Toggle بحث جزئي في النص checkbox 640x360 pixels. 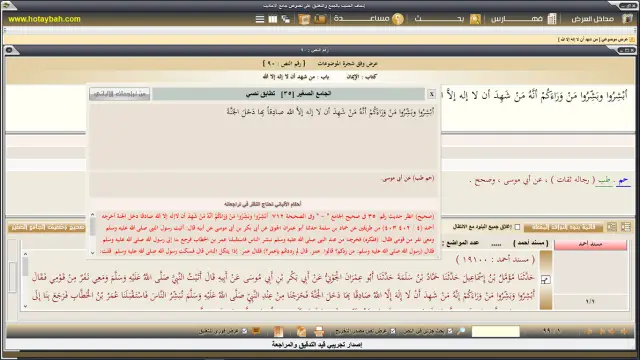[x=450, y=331]
